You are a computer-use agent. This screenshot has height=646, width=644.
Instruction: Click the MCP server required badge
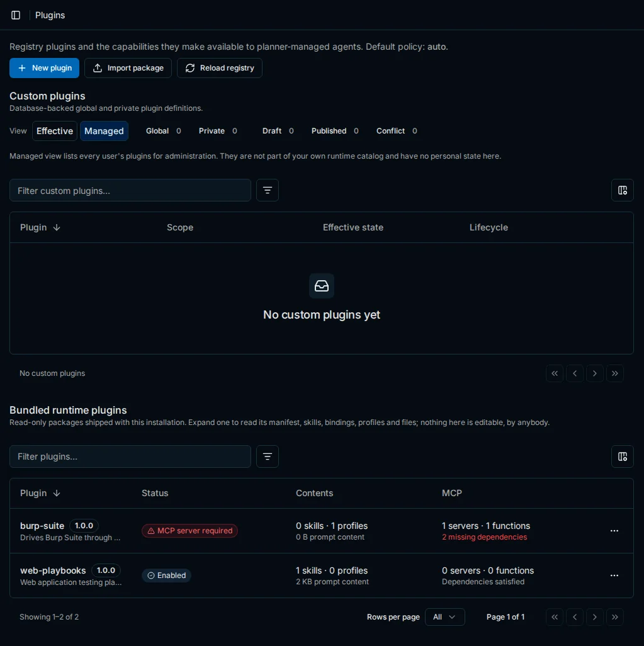[189, 531]
